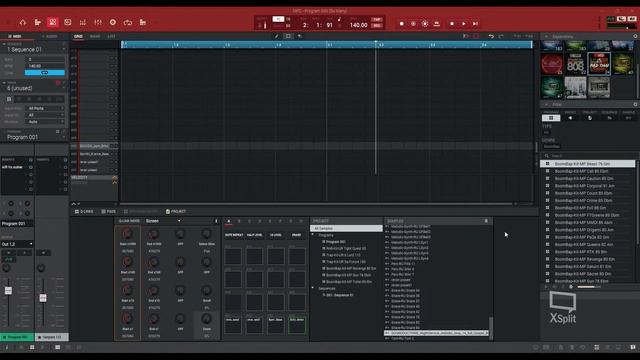Click the play start button in transport

pos(476,24)
